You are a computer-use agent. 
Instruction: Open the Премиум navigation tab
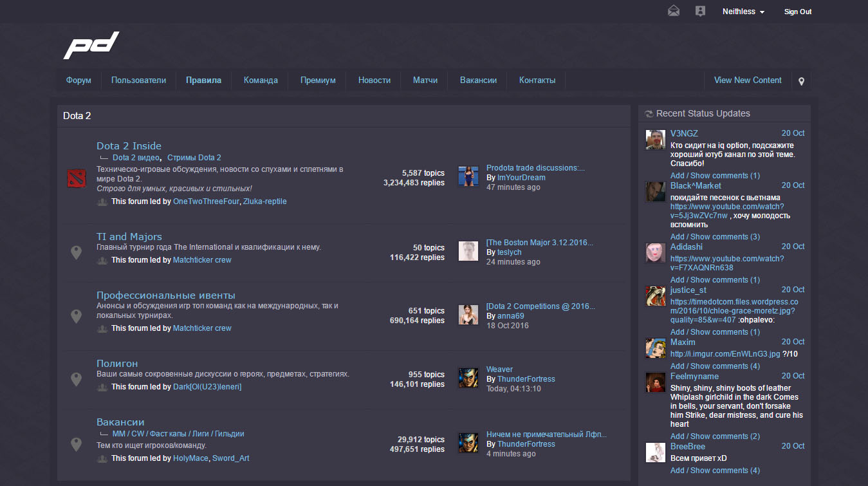click(318, 80)
